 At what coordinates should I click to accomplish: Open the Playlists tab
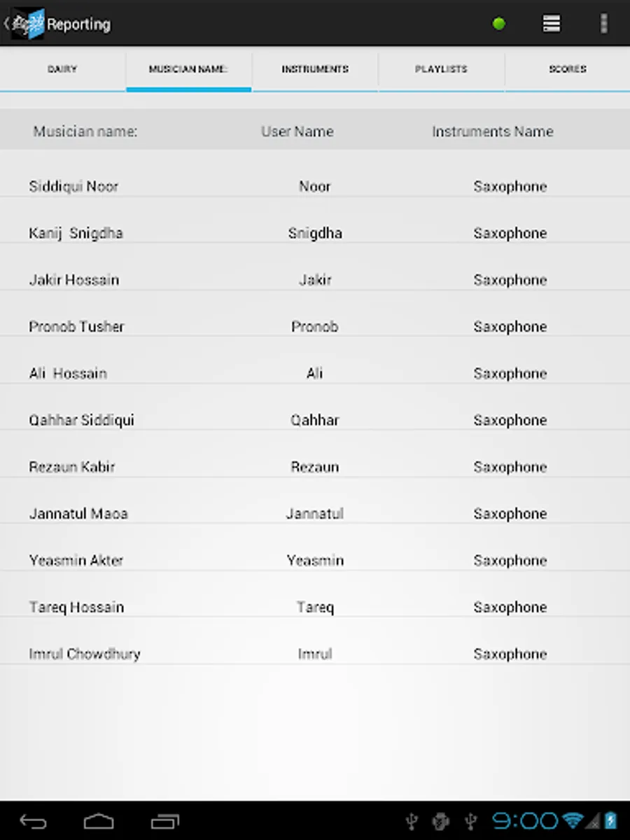tap(441, 69)
